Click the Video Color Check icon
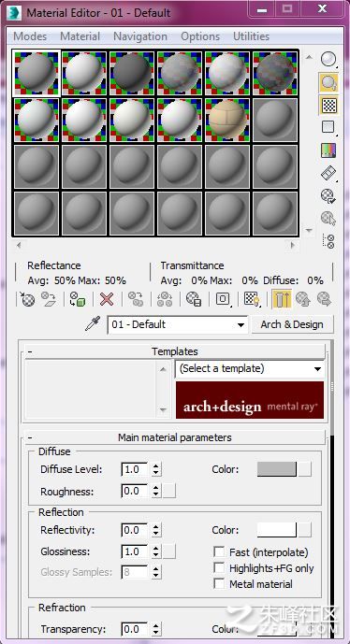Screen dimensions: 350x644 click(x=328, y=150)
